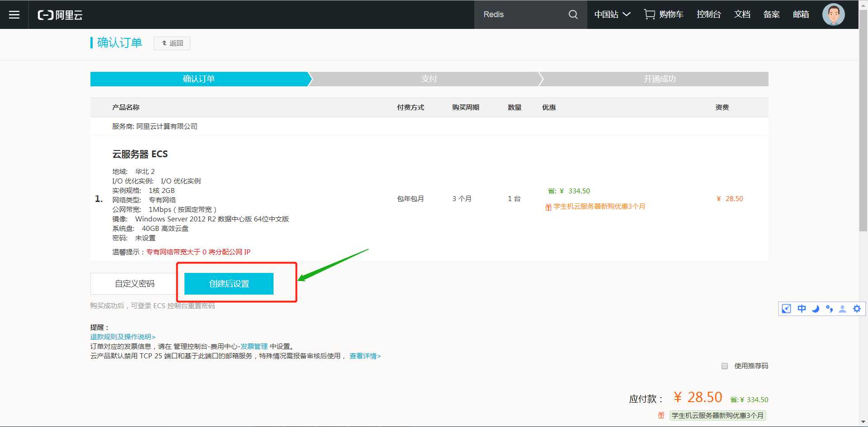Expand the 中国站 region dropdown
This screenshot has height=427, width=868.
click(612, 14)
